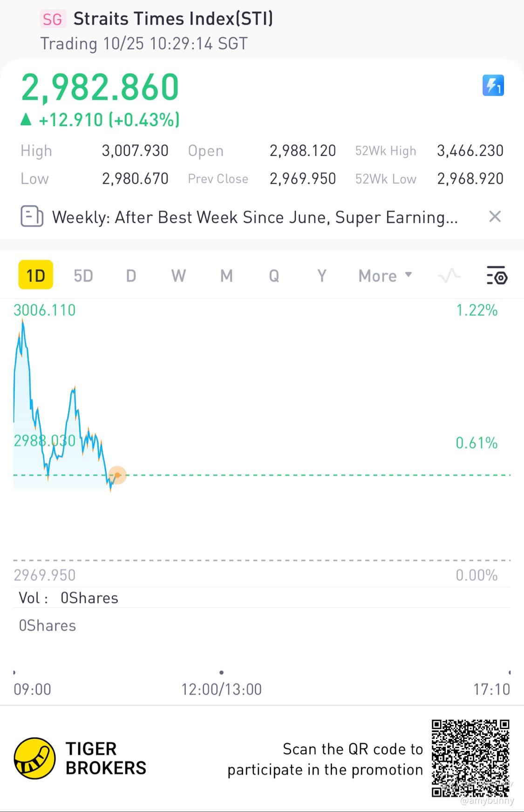Dismiss the weekly news banner
524x812 pixels.
[x=495, y=217]
